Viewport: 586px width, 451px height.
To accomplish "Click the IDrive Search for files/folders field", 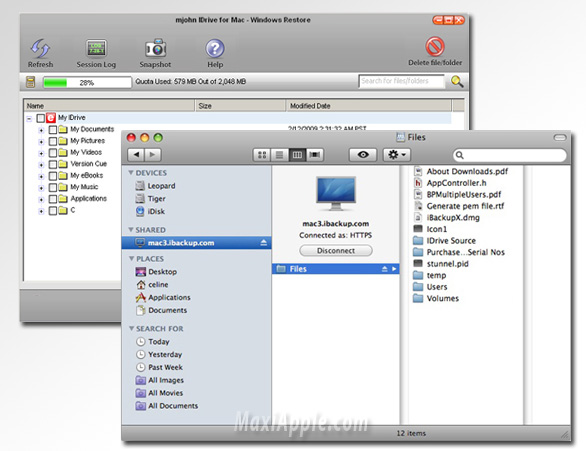I will tap(402, 81).
